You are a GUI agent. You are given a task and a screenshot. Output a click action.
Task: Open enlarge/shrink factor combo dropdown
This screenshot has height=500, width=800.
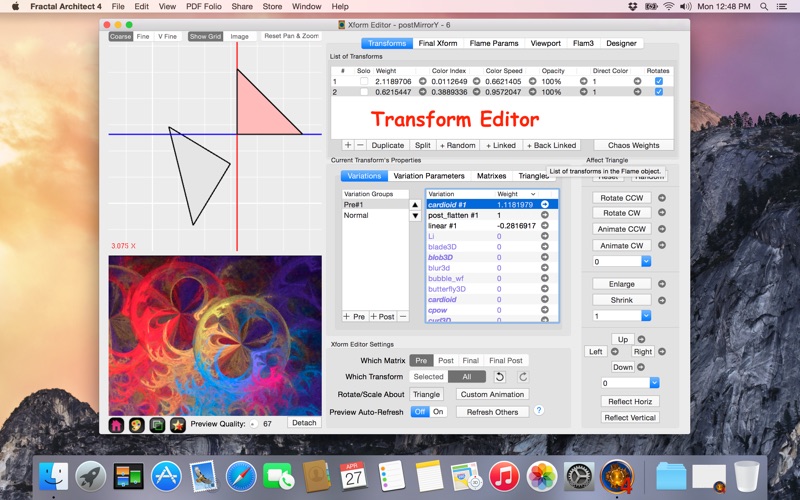[646, 316]
